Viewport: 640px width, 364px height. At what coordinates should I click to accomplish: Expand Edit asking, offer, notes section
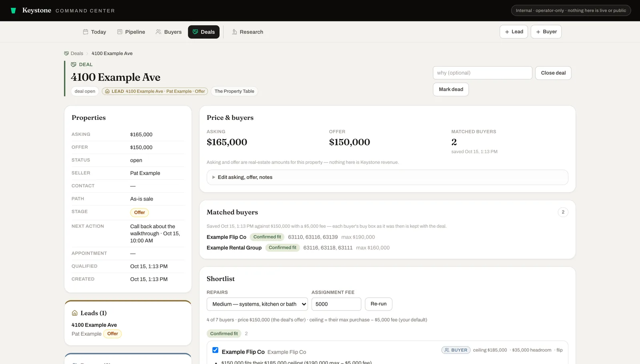(387, 177)
